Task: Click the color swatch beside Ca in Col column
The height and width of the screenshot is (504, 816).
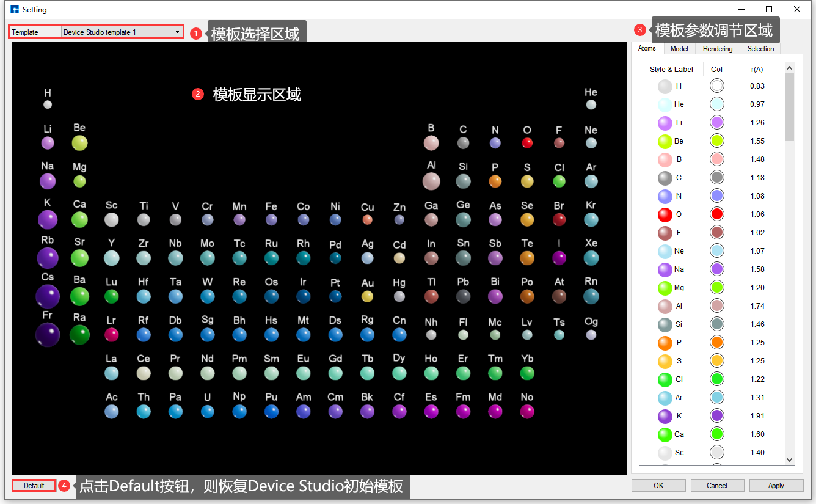Action: (716, 434)
